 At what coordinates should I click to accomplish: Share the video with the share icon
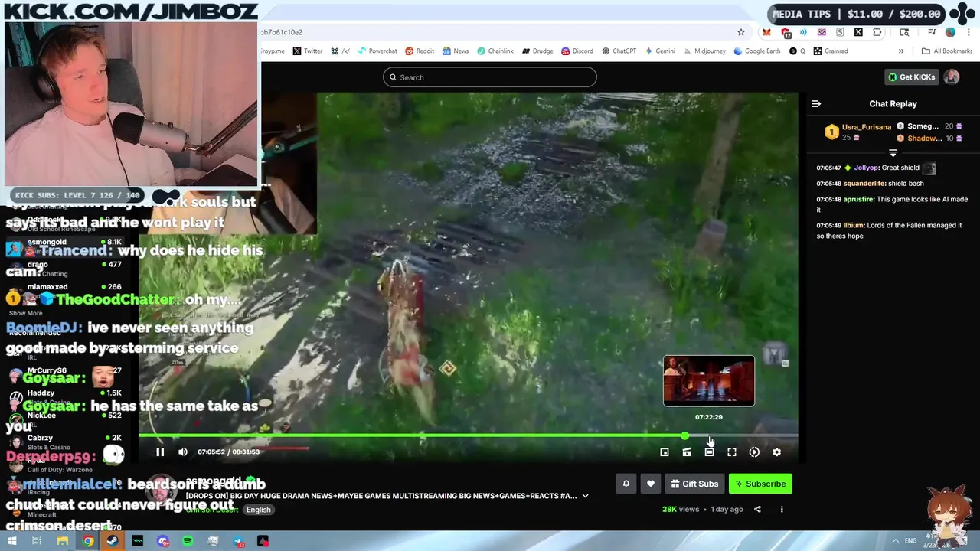coord(757,509)
